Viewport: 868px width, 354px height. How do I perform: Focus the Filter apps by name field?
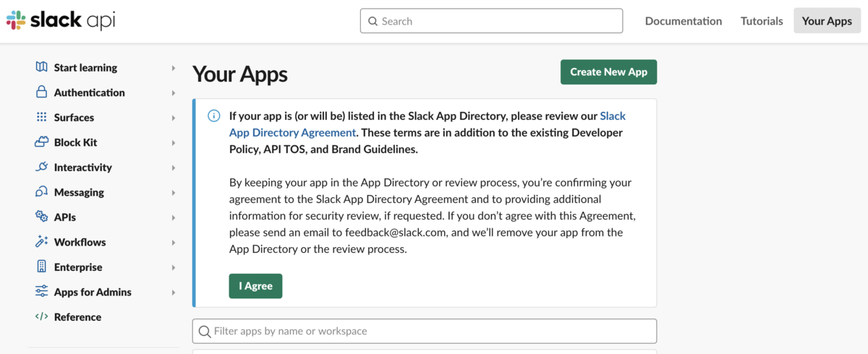click(x=425, y=331)
